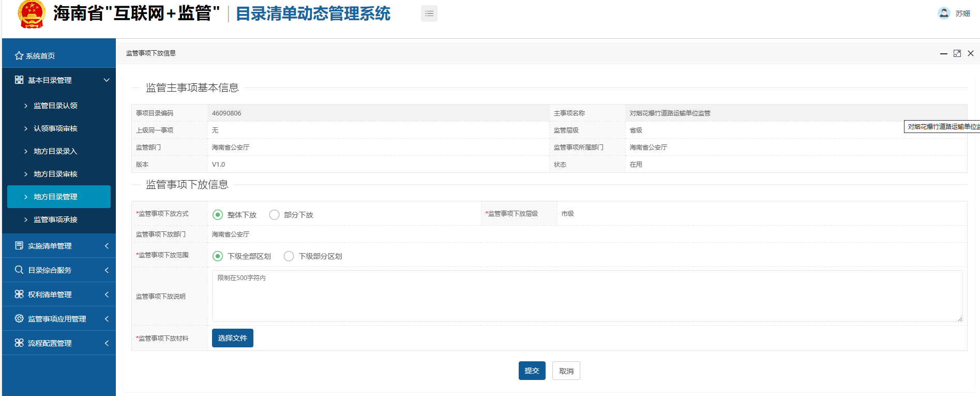The image size is (980, 396).
Task: Click the arrow beside 认领事项审核
Action: [26, 128]
